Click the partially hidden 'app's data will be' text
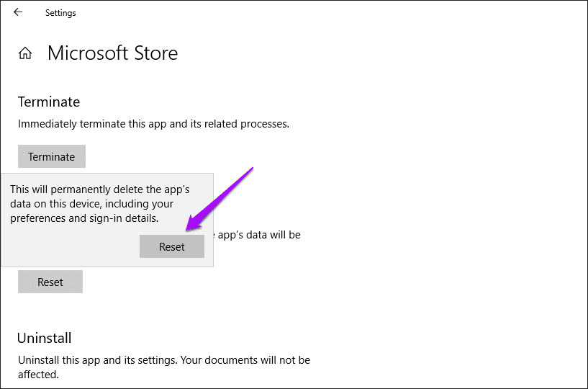 pos(259,235)
